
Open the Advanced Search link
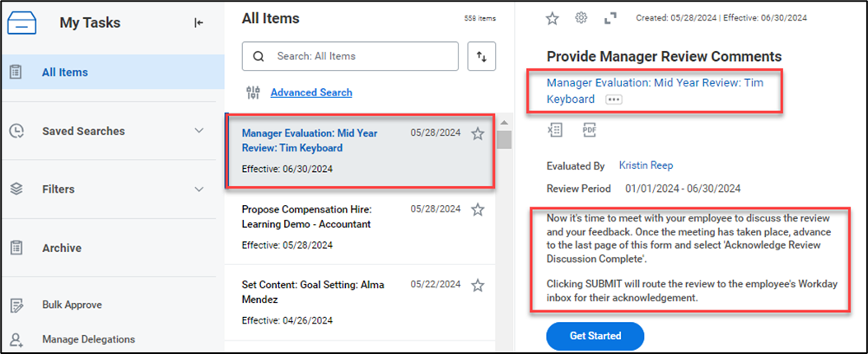click(x=311, y=93)
